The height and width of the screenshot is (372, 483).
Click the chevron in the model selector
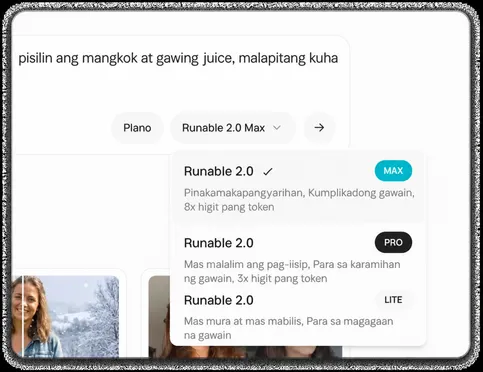pos(277,128)
